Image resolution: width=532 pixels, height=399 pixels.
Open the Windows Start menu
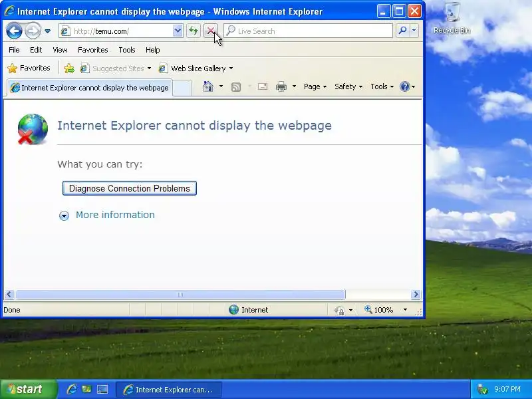pyautogui.click(x=29, y=389)
